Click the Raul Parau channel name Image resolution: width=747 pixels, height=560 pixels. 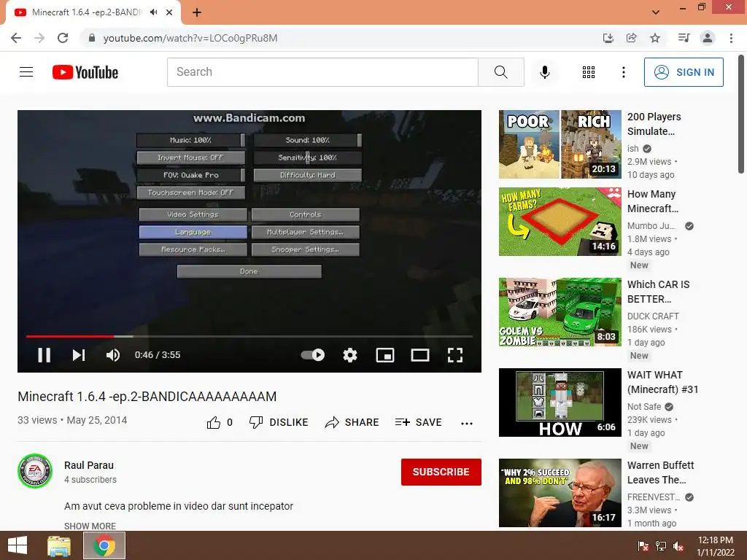[x=89, y=465]
